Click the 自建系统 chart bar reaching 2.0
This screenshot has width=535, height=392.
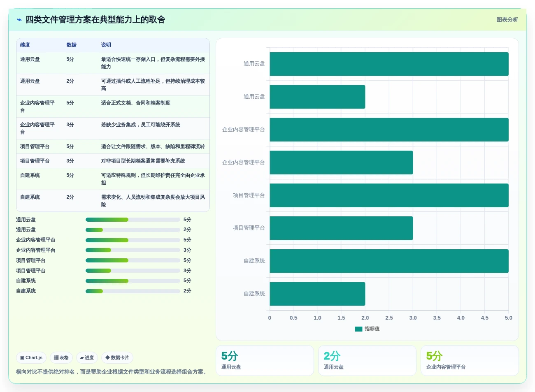tap(317, 294)
